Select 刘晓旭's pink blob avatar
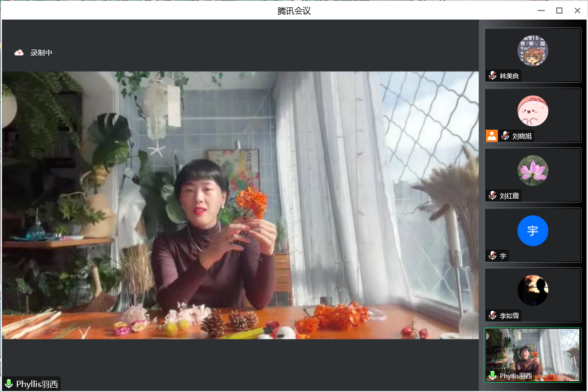 click(x=533, y=111)
